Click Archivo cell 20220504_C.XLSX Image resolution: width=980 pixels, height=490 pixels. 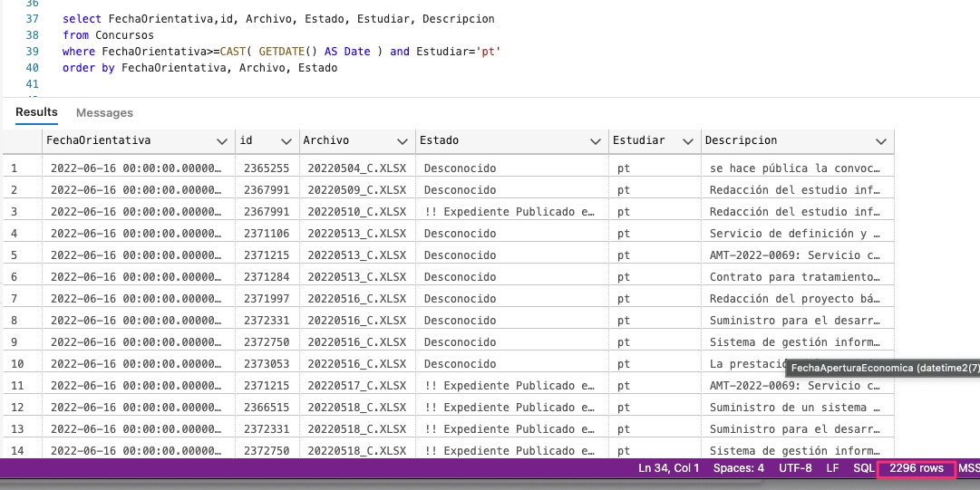click(x=357, y=168)
